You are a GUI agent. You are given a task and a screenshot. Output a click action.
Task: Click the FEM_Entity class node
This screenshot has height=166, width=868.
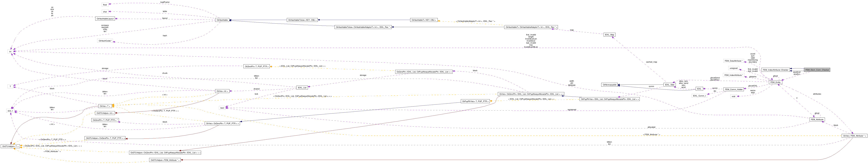coord(775,82)
